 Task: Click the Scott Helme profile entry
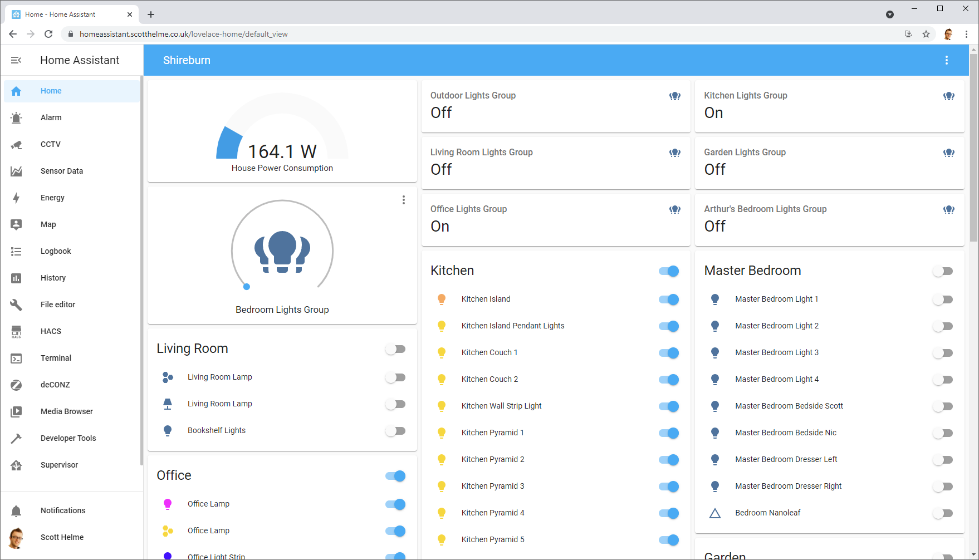[62, 537]
